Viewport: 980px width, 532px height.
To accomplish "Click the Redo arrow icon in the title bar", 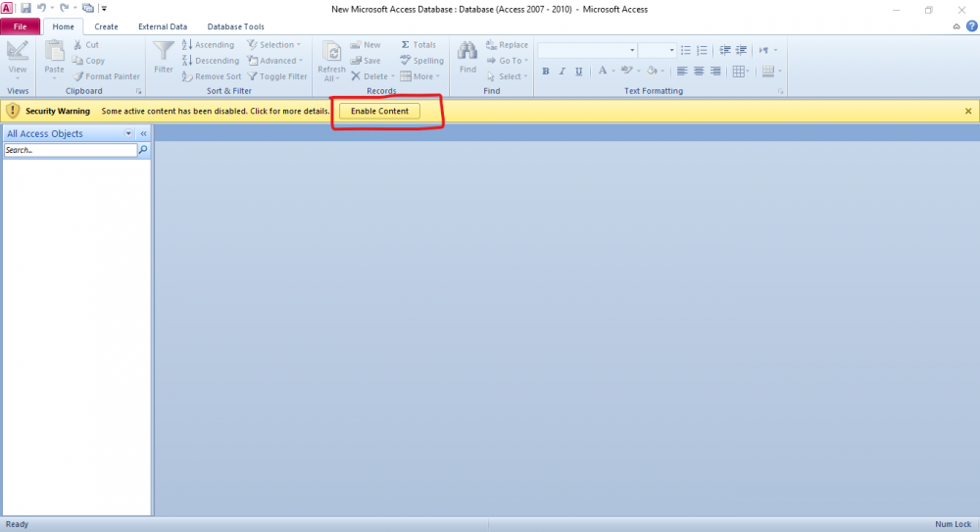I will click(64, 8).
